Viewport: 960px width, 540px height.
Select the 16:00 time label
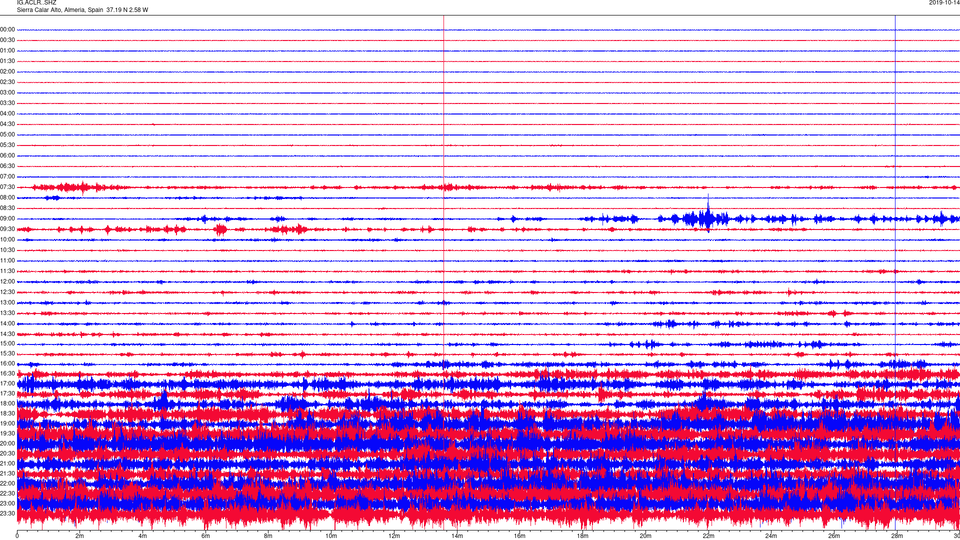point(7,364)
